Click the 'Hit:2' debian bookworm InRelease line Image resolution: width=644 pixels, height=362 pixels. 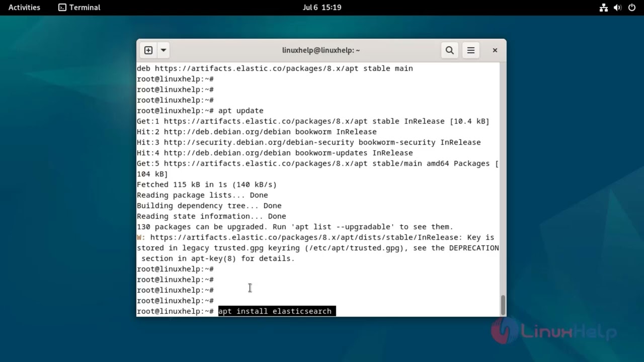[x=257, y=132]
